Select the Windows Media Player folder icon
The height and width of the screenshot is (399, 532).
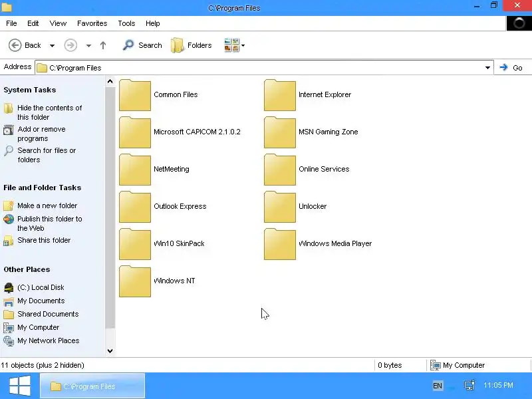tap(279, 244)
